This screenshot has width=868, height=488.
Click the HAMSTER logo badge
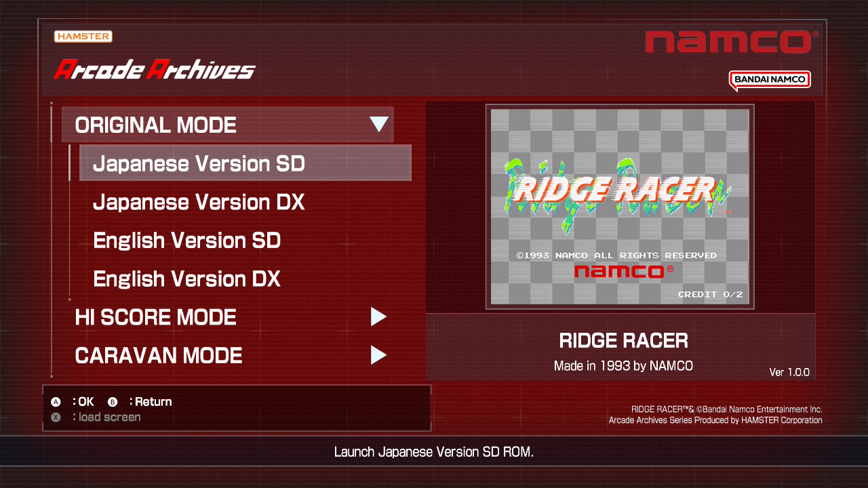pyautogui.click(x=83, y=37)
